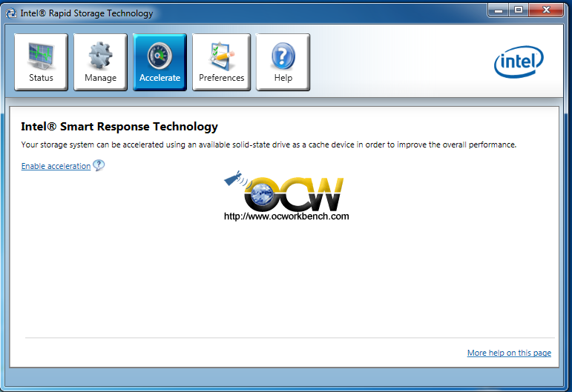Open the Preferences section
This screenshot has height=392, width=572.
coord(221,62)
